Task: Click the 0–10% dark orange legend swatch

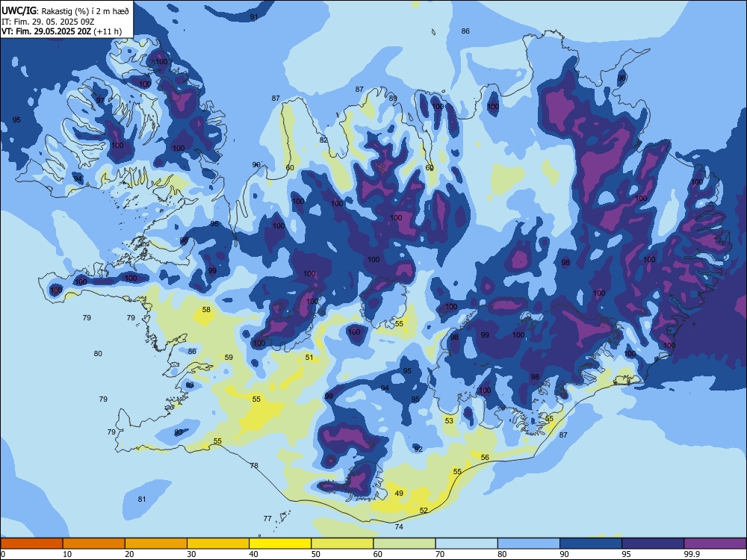Action: click(x=31, y=544)
